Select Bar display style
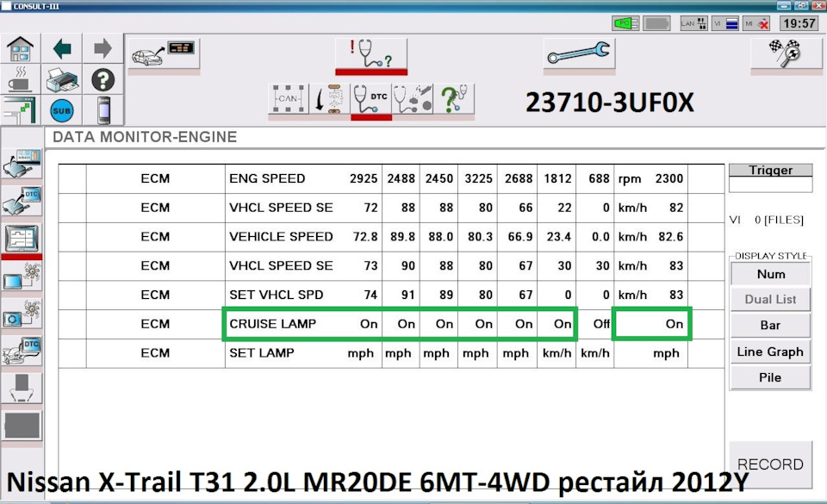827x504 pixels. [x=770, y=326]
